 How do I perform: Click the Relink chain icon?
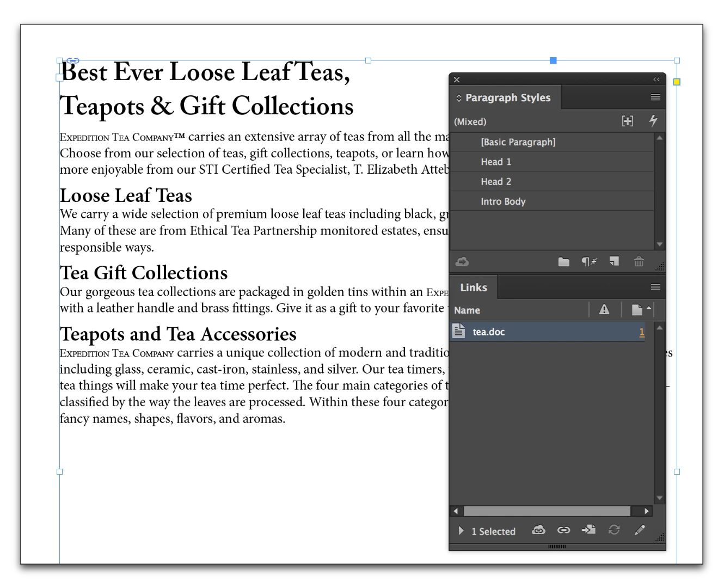(563, 530)
